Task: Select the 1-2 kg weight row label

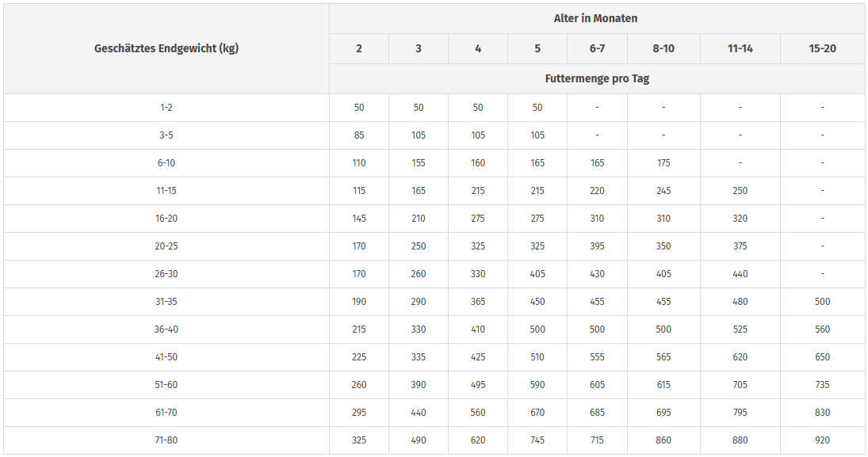Action: click(166, 108)
